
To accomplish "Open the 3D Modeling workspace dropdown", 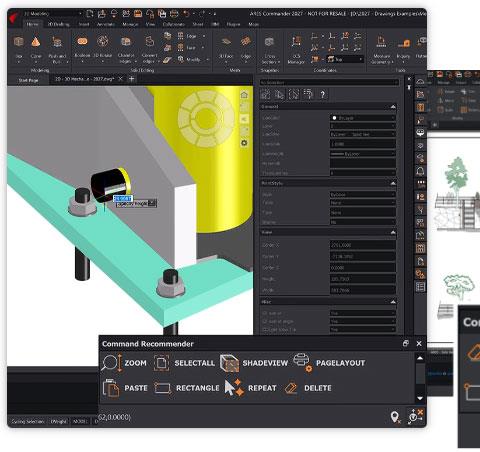I will coord(52,14).
